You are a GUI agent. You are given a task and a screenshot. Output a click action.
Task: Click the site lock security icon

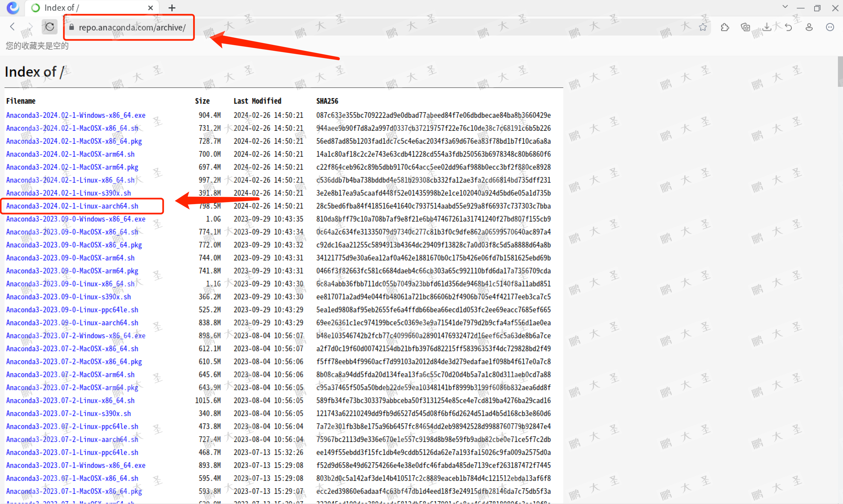[x=71, y=27]
